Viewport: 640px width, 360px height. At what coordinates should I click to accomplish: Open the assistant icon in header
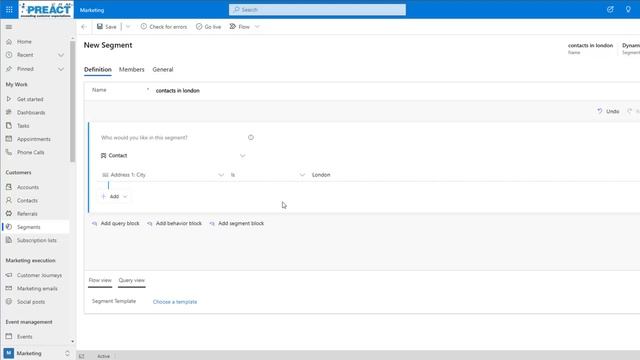pyautogui.click(x=610, y=9)
